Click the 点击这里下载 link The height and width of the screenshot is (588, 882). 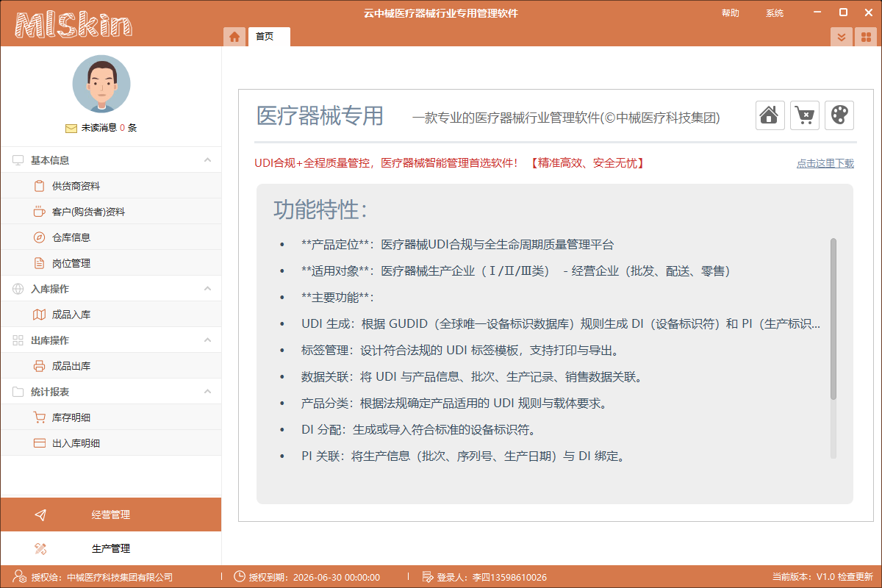(x=825, y=163)
